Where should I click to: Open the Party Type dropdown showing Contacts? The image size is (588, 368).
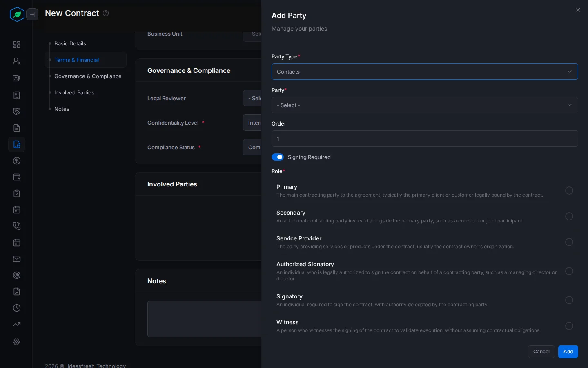(x=425, y=72)
